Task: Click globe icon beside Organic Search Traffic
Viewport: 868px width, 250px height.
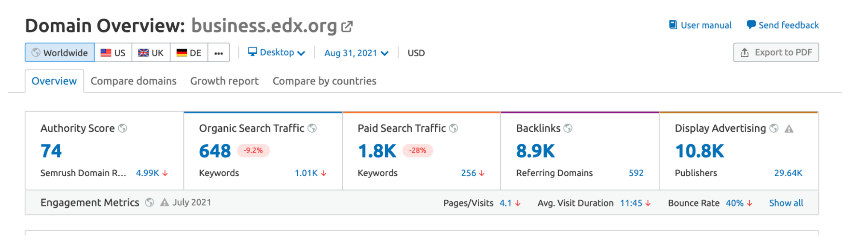Action: coord(312,128)
